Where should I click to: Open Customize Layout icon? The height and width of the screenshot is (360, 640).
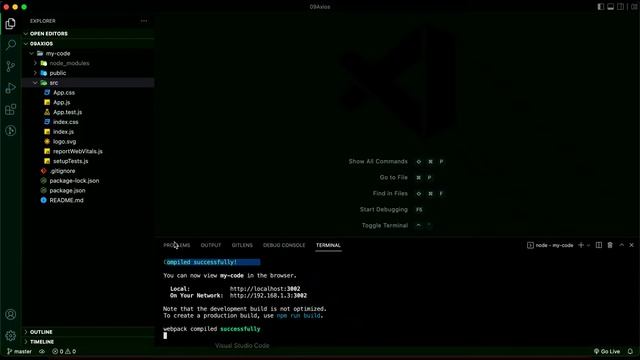click(634, 7)
